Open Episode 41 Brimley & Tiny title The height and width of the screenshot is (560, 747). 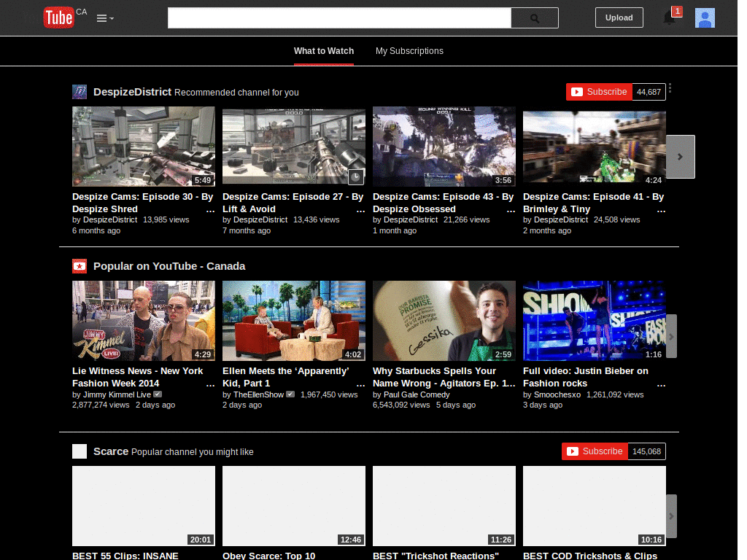click(x=593, y=203)
